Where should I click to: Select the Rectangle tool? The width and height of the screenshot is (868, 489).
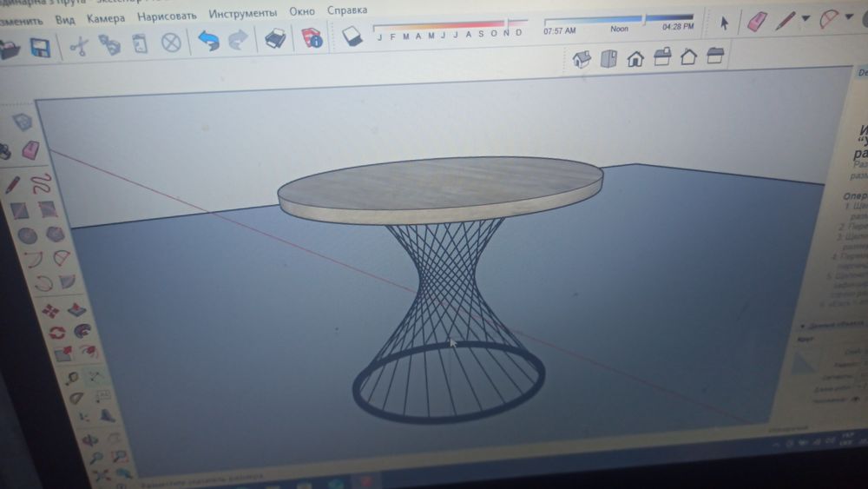click(19, 211)
